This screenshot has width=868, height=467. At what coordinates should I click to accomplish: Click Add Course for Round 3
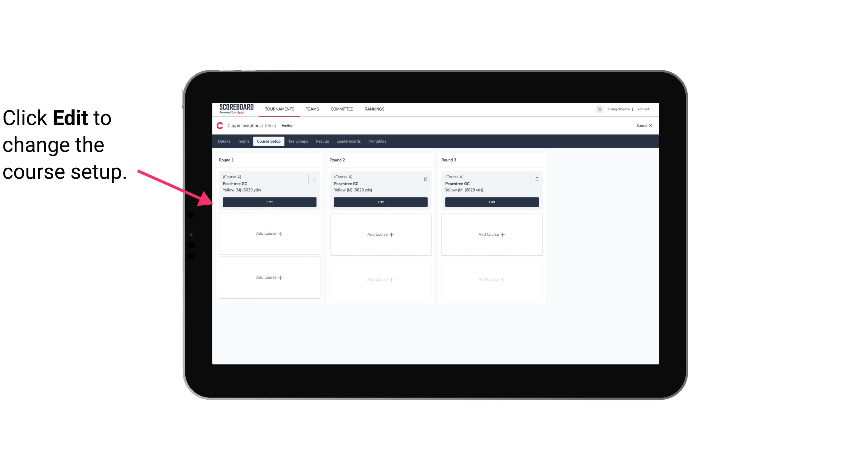click(x=492, y=234)
